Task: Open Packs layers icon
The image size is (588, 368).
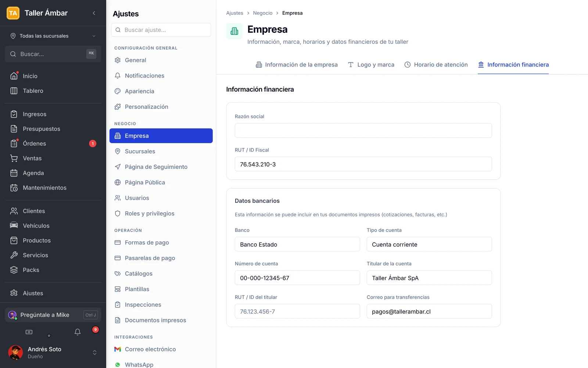Action: click(14, 270)
